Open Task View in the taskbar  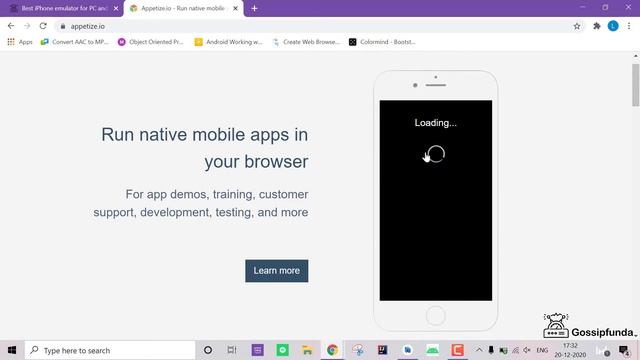tap(232, 350)
